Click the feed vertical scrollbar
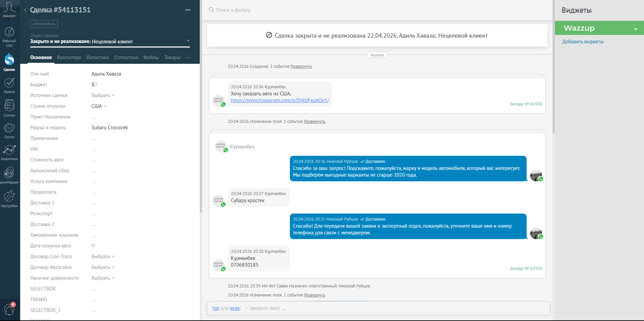644x321 pixels. tap(554, 67)
